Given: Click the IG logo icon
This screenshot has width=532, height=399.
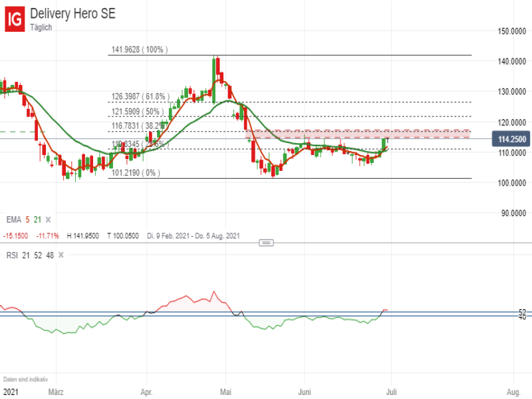Looking at the screenshot, I should pyautogui.click(x=15, y=19).
